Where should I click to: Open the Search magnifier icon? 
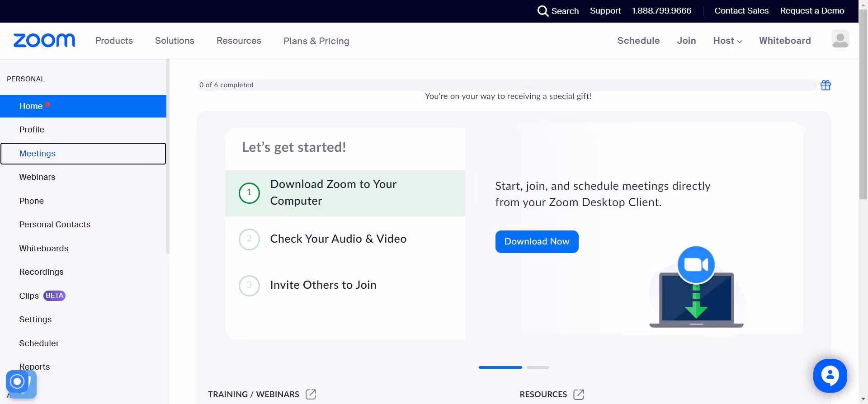542,11
